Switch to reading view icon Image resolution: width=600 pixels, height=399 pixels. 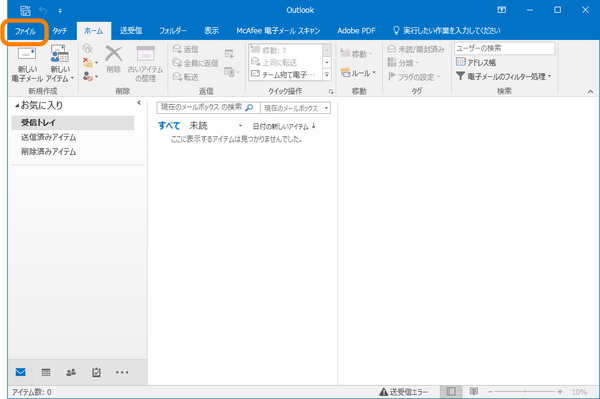tap(474, 391)
